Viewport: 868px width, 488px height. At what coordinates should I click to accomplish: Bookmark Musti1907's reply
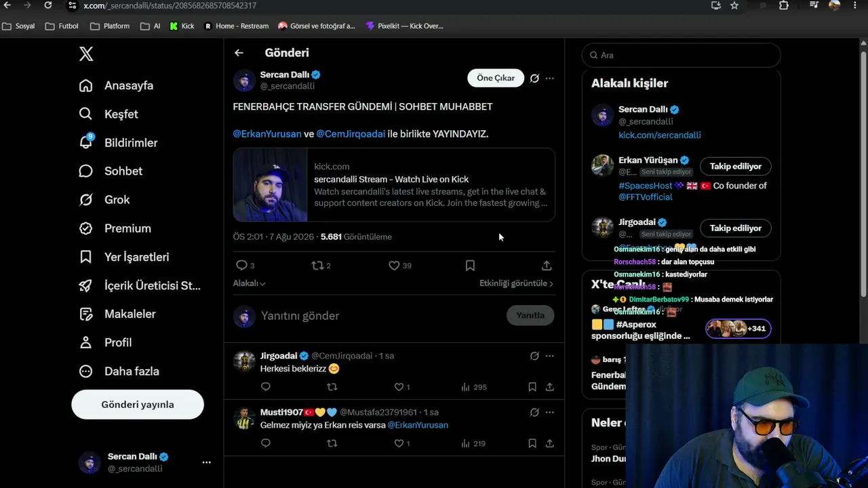point(532,443)
